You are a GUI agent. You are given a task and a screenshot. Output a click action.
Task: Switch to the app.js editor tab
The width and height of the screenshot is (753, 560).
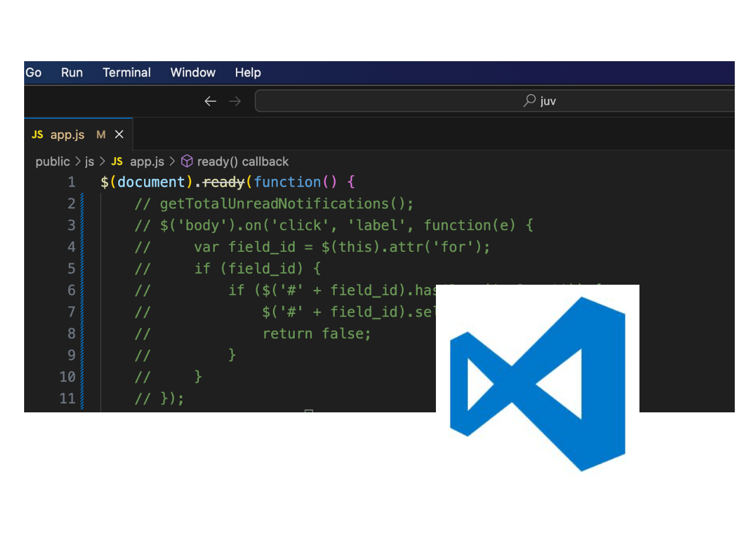pyautogui.click(x=67, y=135)
